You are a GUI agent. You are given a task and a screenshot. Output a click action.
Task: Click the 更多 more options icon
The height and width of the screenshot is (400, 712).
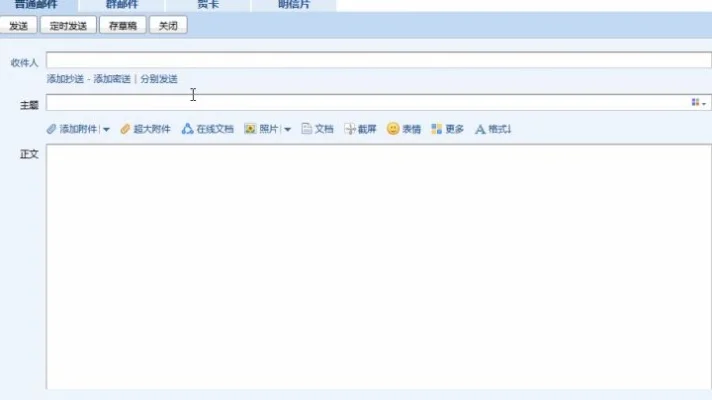[x=437, y=129]
